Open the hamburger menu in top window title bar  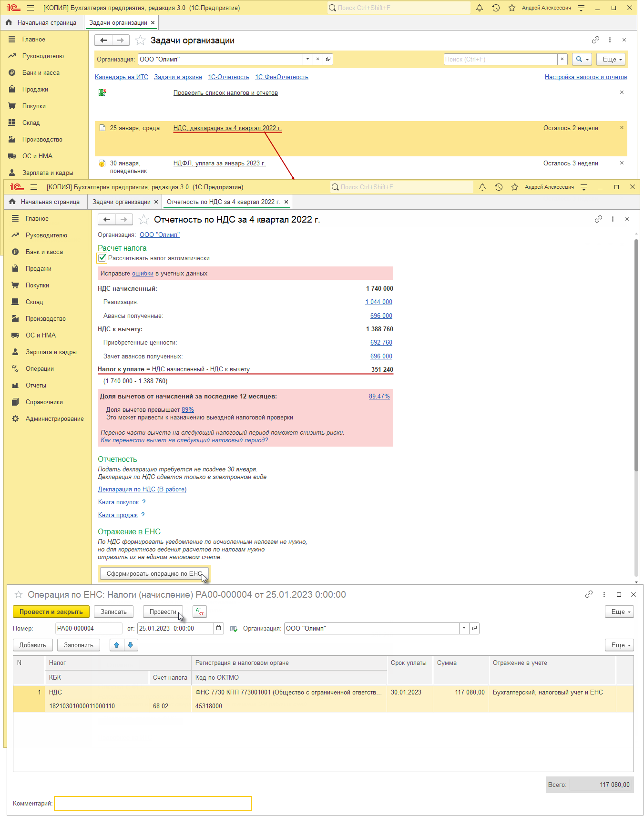31,8
